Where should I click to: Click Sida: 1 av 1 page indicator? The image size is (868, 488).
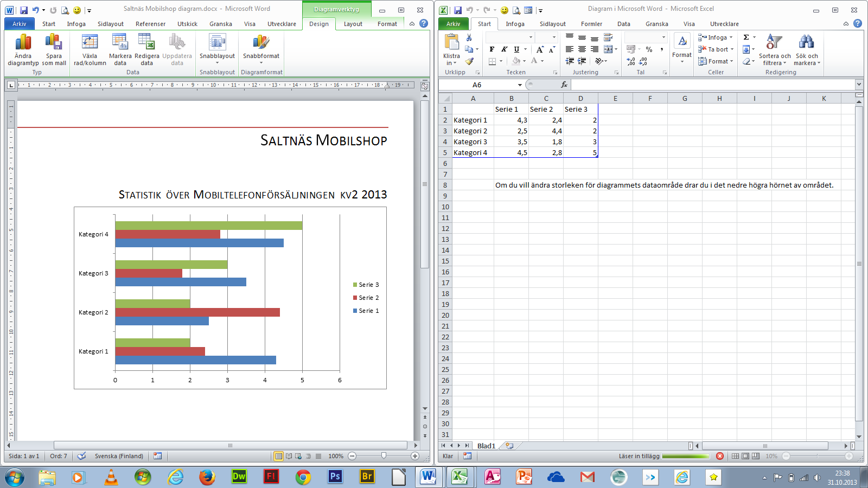tap(24, 456)
